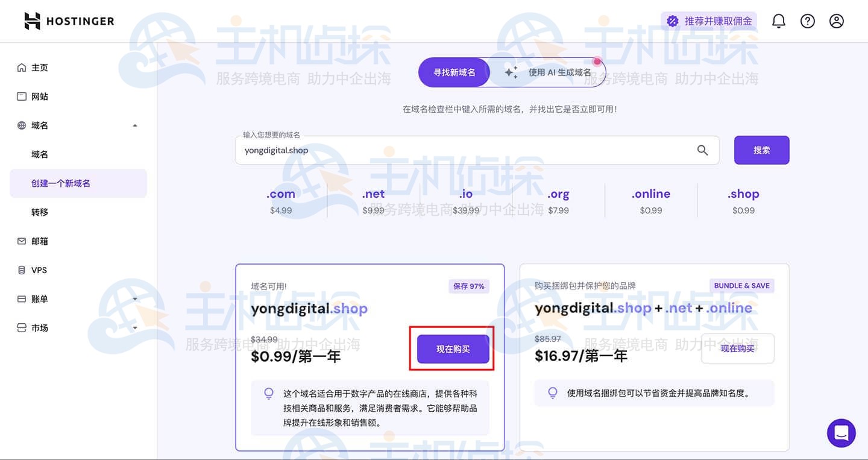Click the lightbulb icon in yongdigital.shop tip
868x460 pixels.
[269, 394]
